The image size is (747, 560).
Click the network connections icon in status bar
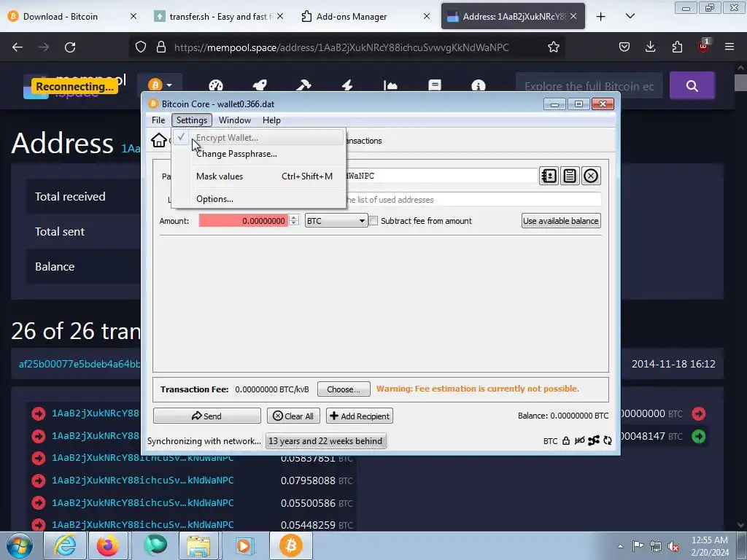[594, 441]
